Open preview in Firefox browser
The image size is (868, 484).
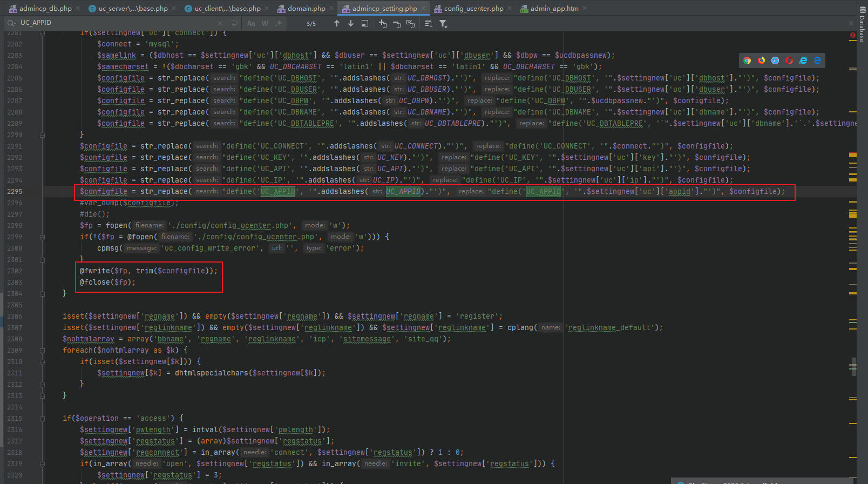point(761,60)
